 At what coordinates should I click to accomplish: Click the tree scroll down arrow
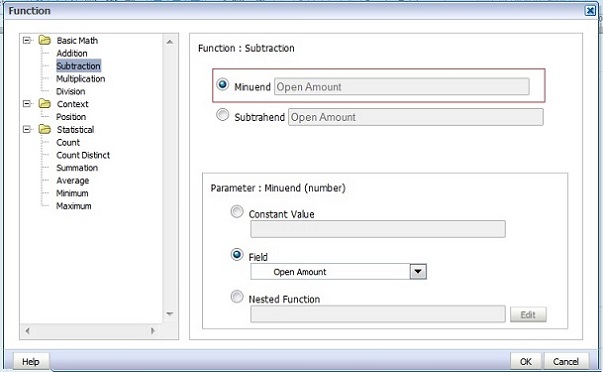click(x=170, y=314)
